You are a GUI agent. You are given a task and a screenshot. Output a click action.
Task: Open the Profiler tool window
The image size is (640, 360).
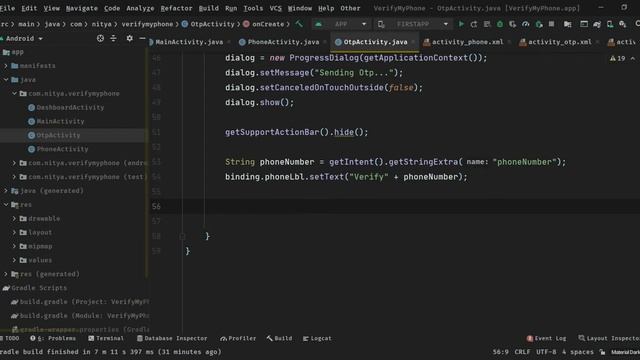coord(238,338)
